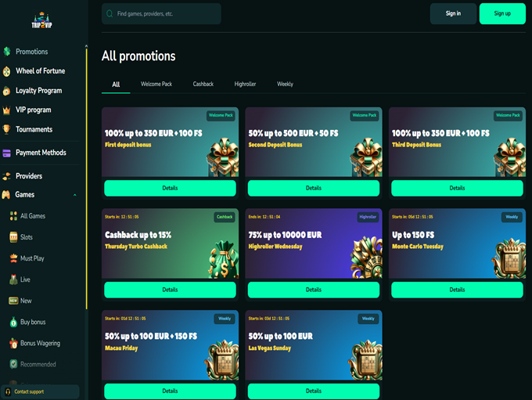
Task: Click the Tournaments trophy icon
Action: [6, 130]
